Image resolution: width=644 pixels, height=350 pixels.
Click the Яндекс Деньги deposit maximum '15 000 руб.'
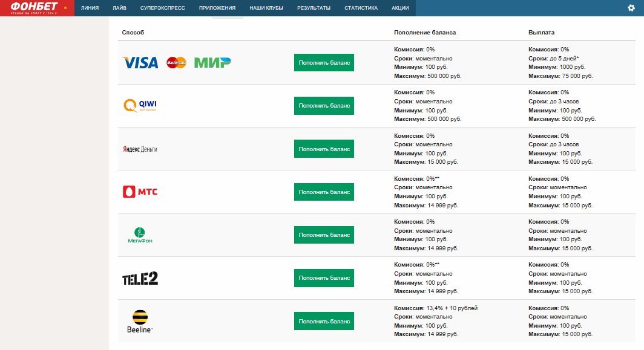[443, 162]
